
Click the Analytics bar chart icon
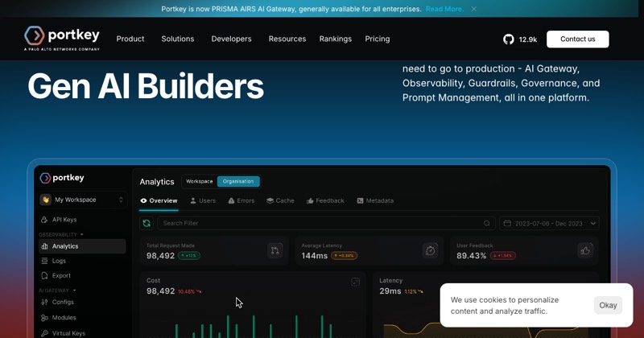44,246
